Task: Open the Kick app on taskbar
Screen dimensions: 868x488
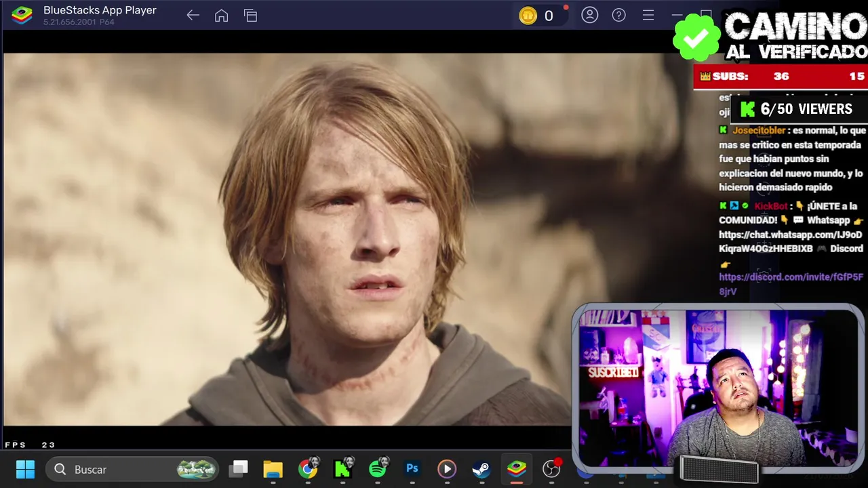Action: (x=343, y=468)
